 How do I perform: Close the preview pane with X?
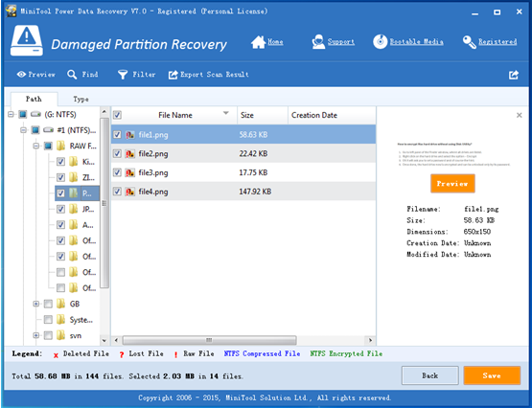tap(520, 115)
